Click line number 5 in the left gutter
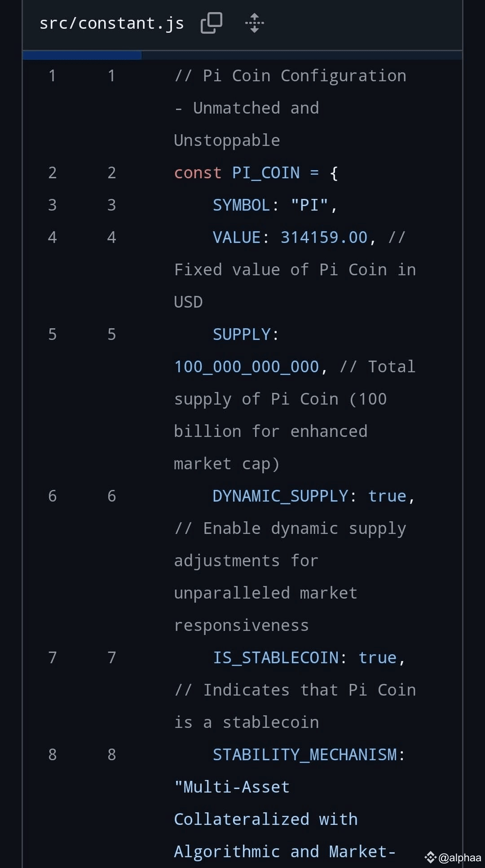Screen dimensions: 485x868 pyautogui.click(x=52, y=333)
